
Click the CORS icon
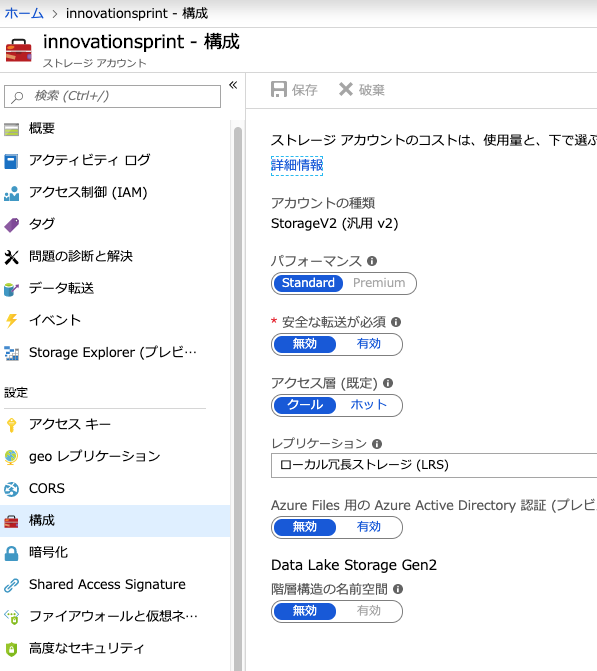[12, 489]
